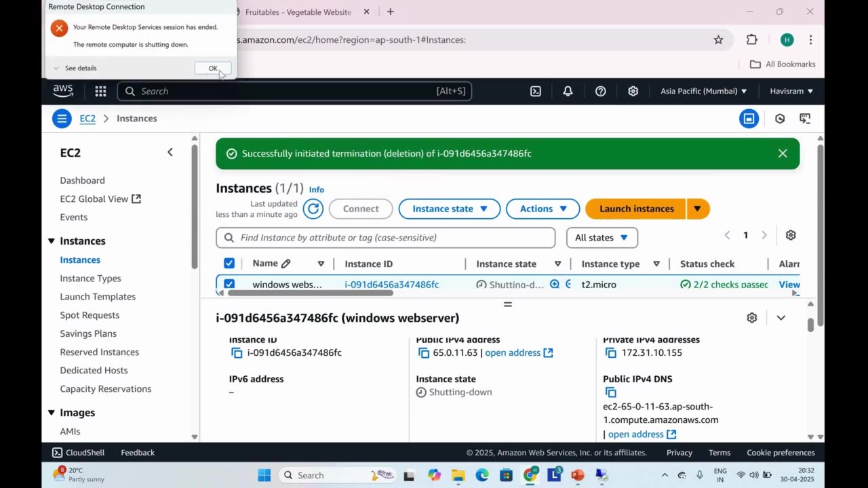Open Spot Requests in sidebar

(x=90, y=314)
